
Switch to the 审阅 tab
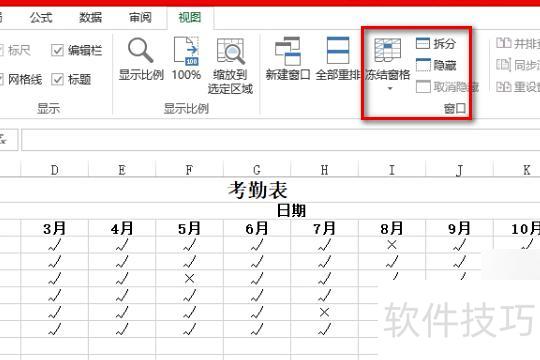click(x=140, y=18)
